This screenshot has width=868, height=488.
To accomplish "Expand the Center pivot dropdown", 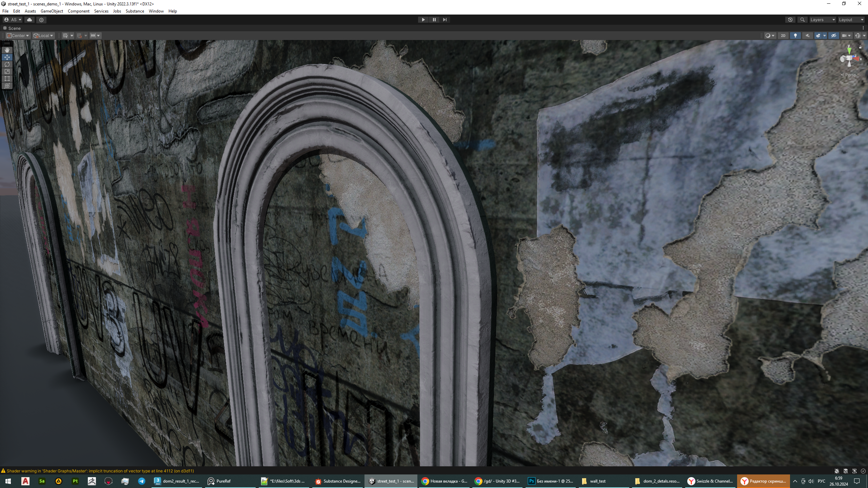I will (x=18, y=36).
